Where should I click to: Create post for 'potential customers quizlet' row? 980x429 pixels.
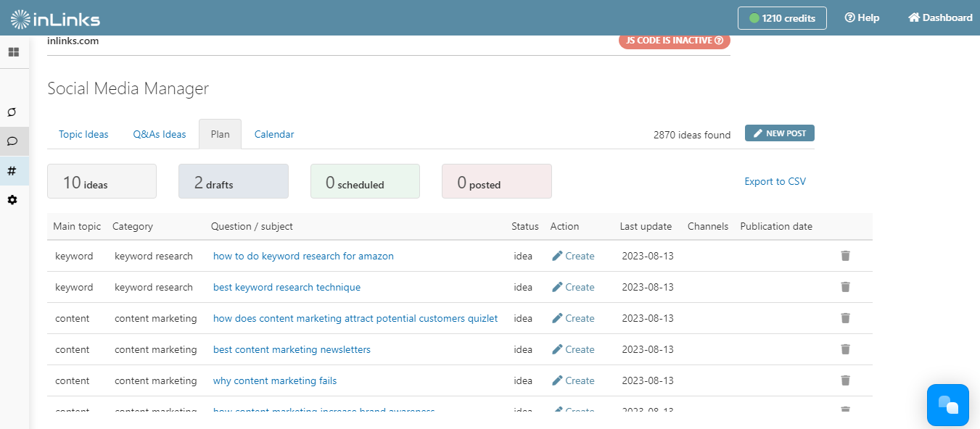(x=573, y=318)
